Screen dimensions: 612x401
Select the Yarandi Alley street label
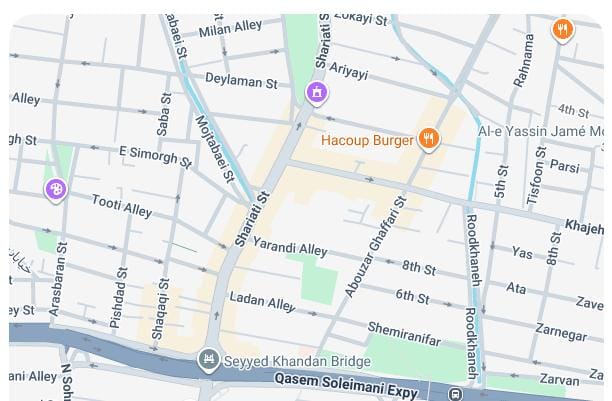tap(290, 247)
